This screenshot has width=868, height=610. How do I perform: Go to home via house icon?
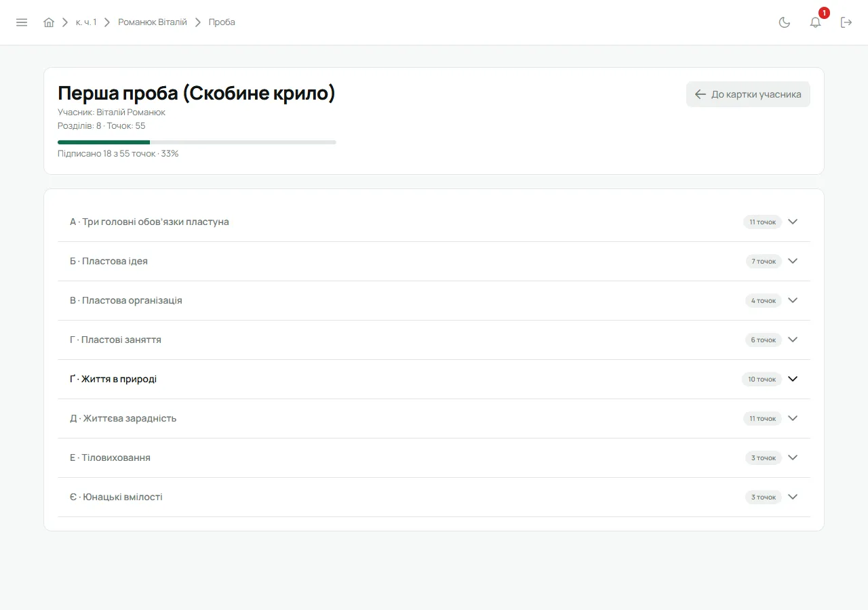pos(49,22)
